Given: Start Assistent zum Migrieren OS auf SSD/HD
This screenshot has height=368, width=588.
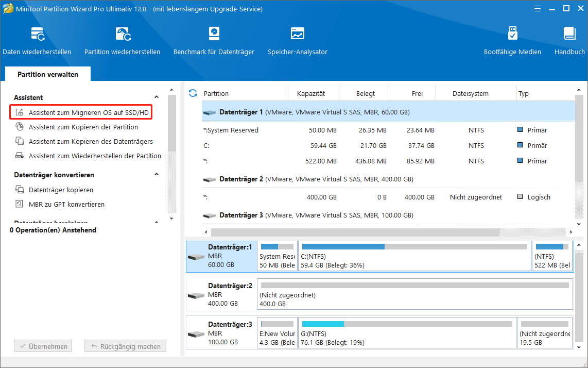Looking at the screenshot, I should (89, 112).
